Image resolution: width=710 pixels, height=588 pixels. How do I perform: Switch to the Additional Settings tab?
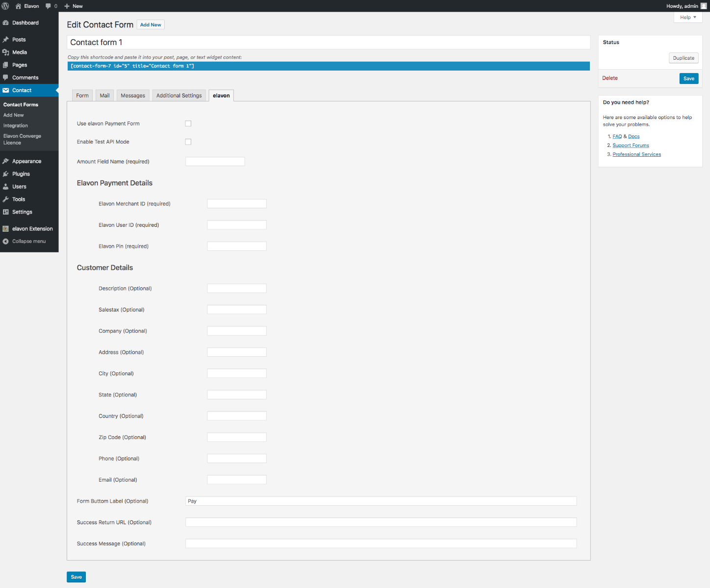[179, 96]
